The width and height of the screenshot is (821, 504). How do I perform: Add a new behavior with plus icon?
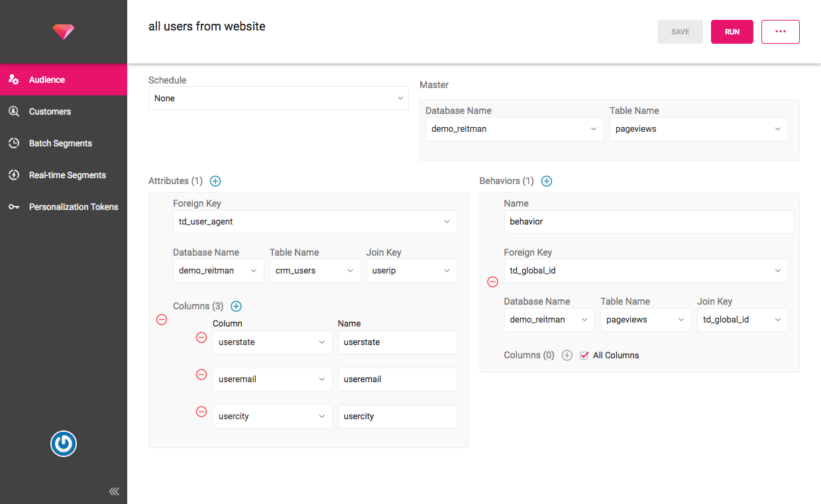pos(547,181)
